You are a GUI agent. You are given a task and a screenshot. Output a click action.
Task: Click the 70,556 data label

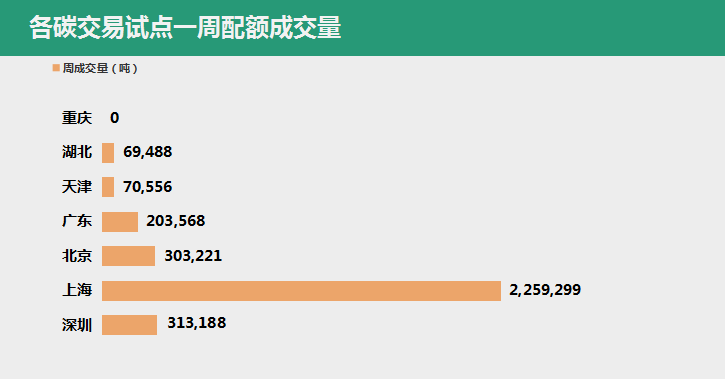147,187
